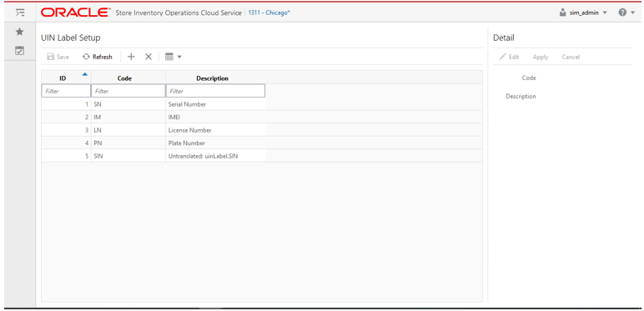Click the Refresh button
This screenshot has width=644, height=311.
point(98,57)
